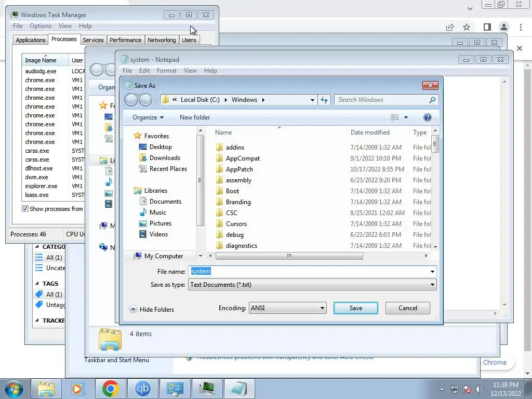Switch to Applications tab in Task Manager

pos(31,40)
